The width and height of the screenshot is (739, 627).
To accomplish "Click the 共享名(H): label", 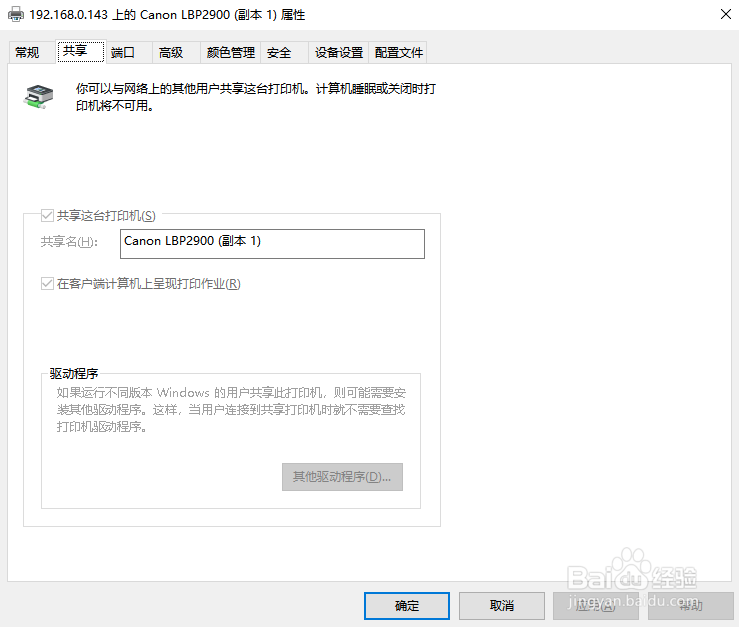I will [69, 242].
